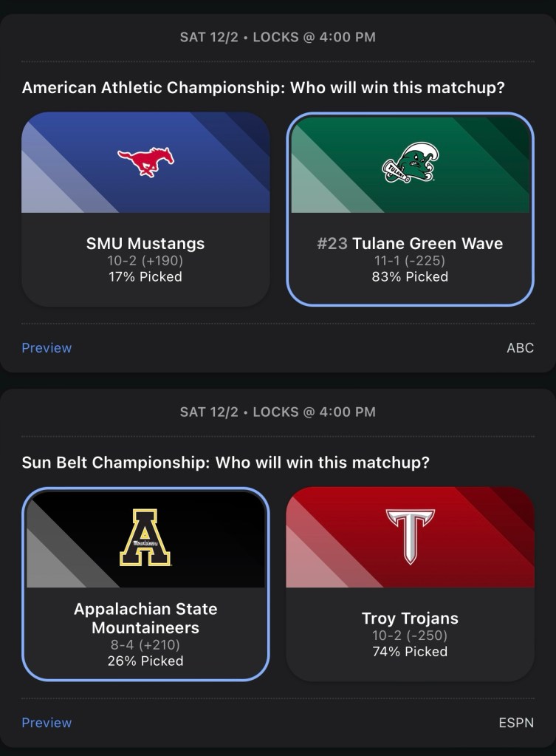Open Preview for the American Athletic Championship
The width and height of the screenshot is (556, 756).
[x=47, y=348]
